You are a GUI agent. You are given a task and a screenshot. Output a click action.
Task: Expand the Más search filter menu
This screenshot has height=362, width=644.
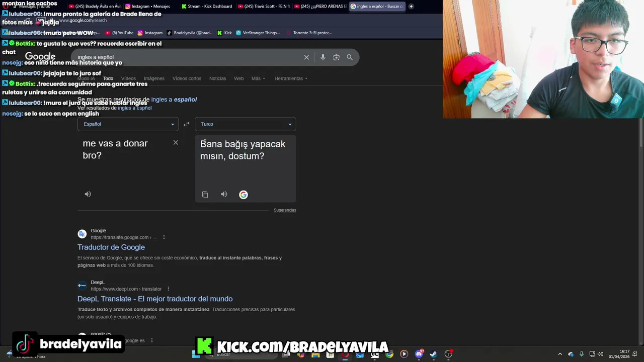[258, 78]
